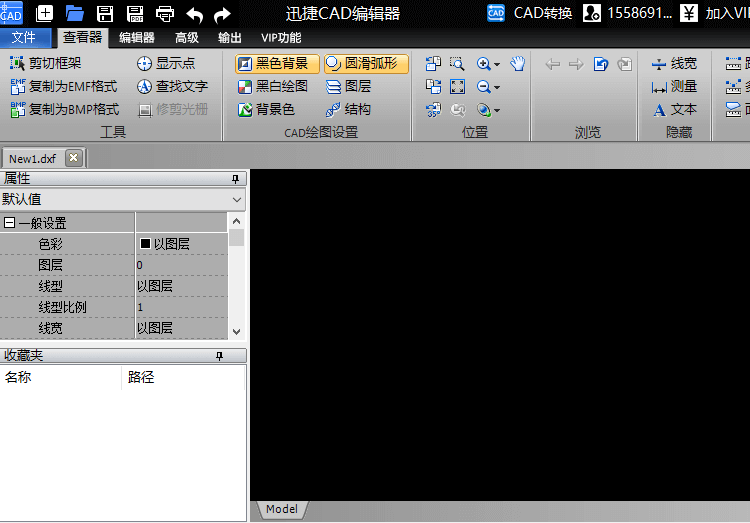Open the 结构 structure panel
Image resolution: width=750 pixels, height=523 pixels.
tap(348, 109)
